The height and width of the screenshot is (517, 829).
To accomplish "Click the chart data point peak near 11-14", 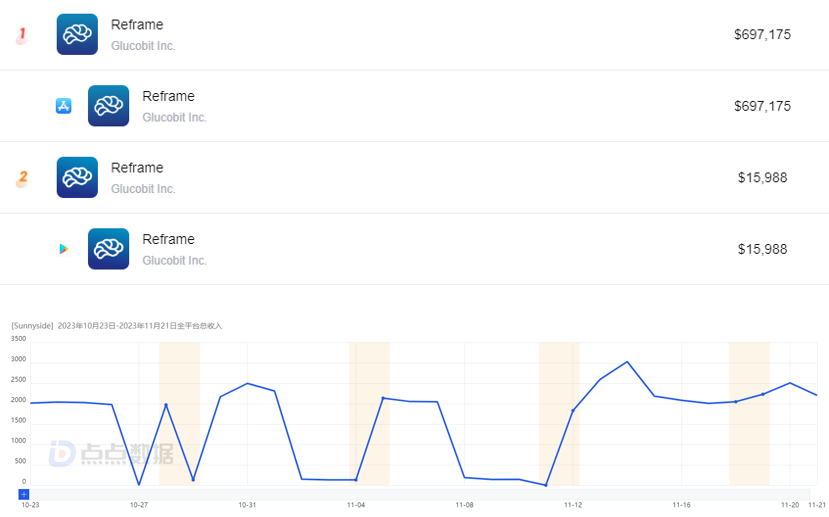I will coord(627,362).
